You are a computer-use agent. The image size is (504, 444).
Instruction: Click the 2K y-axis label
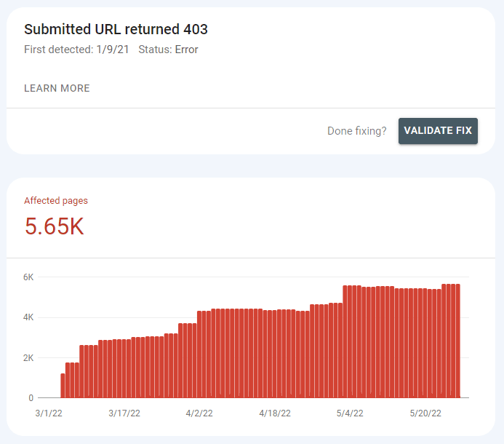point(29,358)
